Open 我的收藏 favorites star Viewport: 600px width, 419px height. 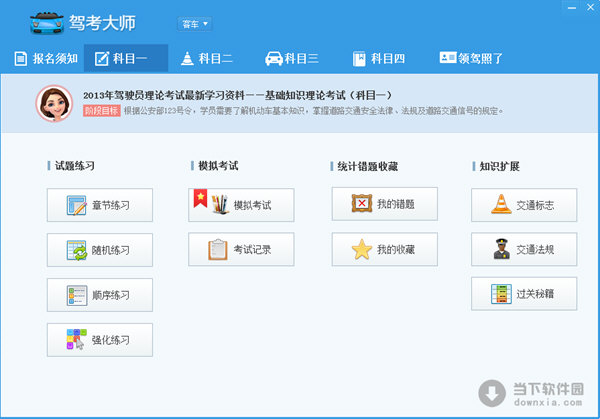(385, 249)
